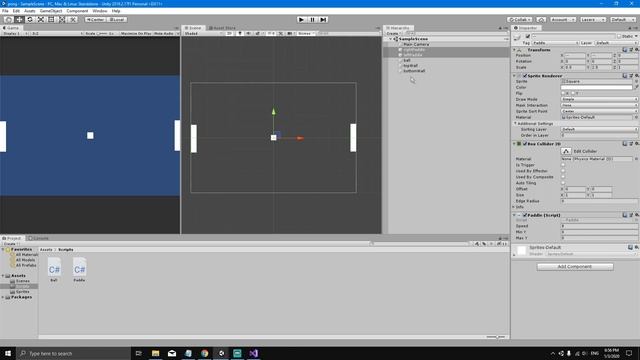Collapse the Transform component
The image size is (640, 360).
click(514, 50)
